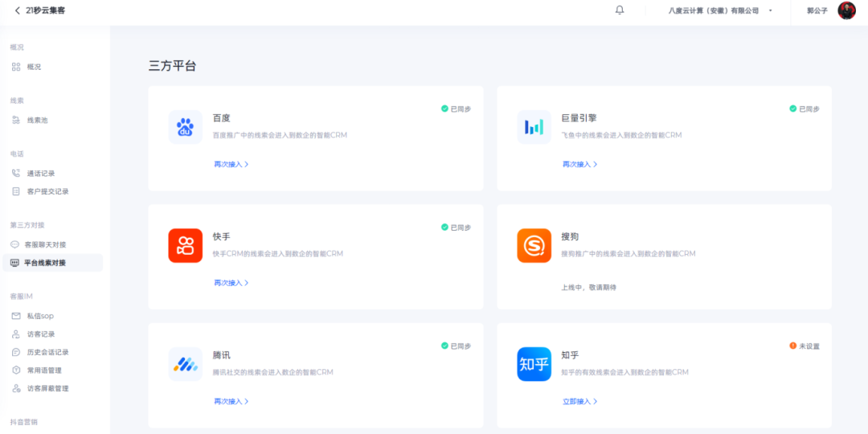Click the 百度推广中的线索 description text

pos(280,135)
